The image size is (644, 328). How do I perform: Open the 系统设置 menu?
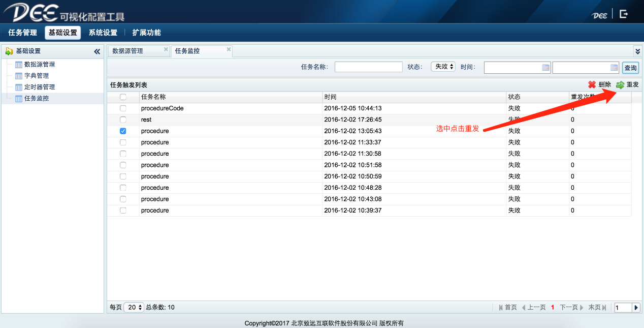pos(103,33)
